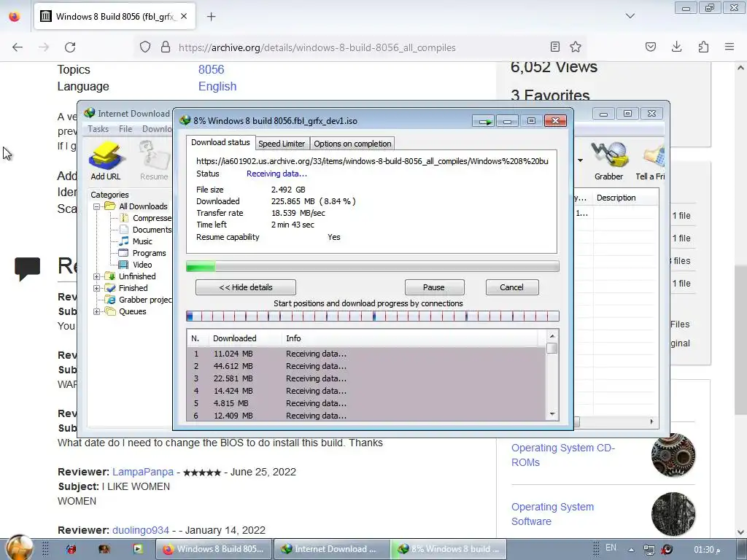Expand the Finished tree node
Screen dimensions: 747x560
click(97, 288)
